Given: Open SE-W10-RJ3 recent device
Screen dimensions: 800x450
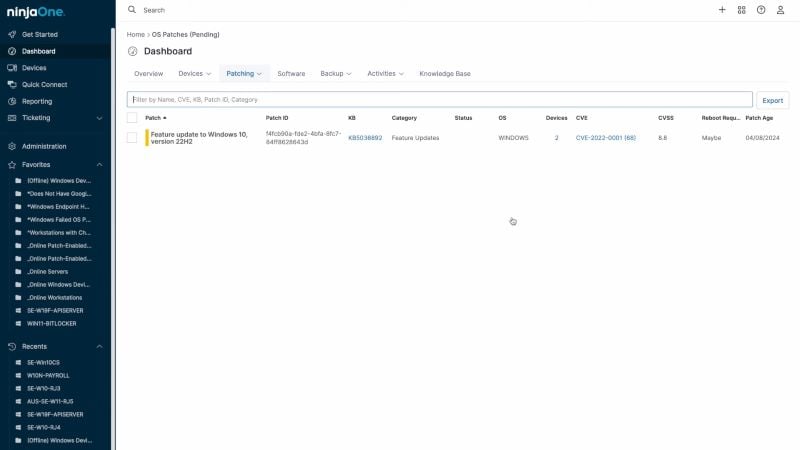Looking at the screenshot, I should point(43,389).
